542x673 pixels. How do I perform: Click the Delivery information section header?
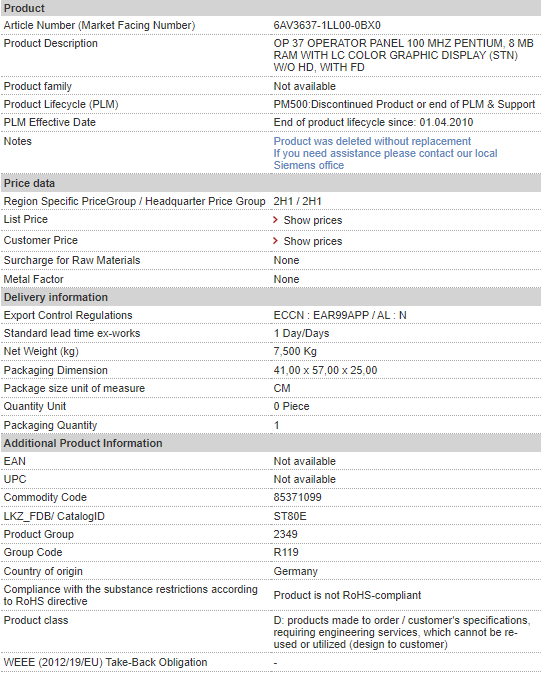(x=271, y=297)
